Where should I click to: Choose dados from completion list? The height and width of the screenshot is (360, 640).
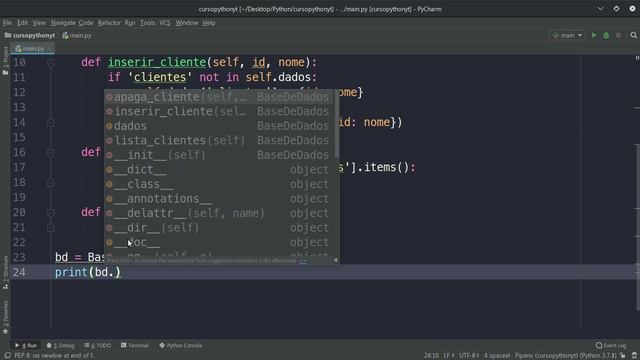(x=220, y=126)
